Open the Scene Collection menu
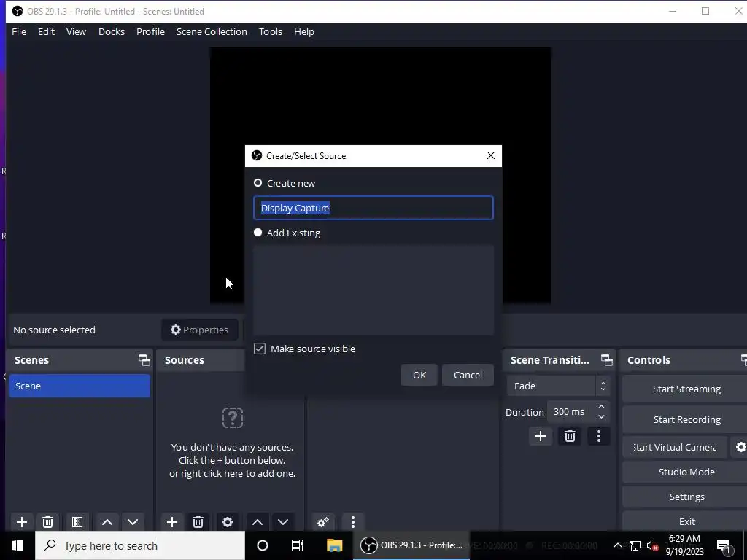The height and width of the screenshot is (560, 747). [x=212, y=31]
